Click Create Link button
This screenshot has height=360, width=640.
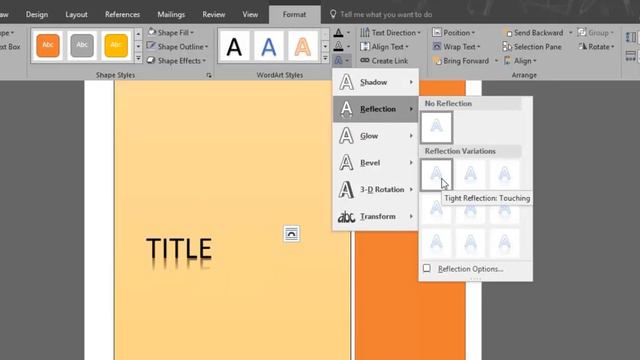(384, 60)
